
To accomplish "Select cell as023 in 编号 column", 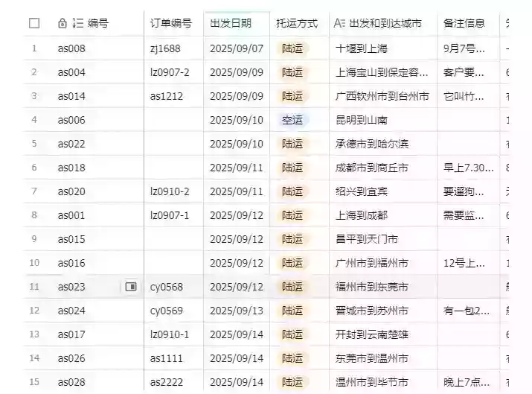I will tap(71, 287).
